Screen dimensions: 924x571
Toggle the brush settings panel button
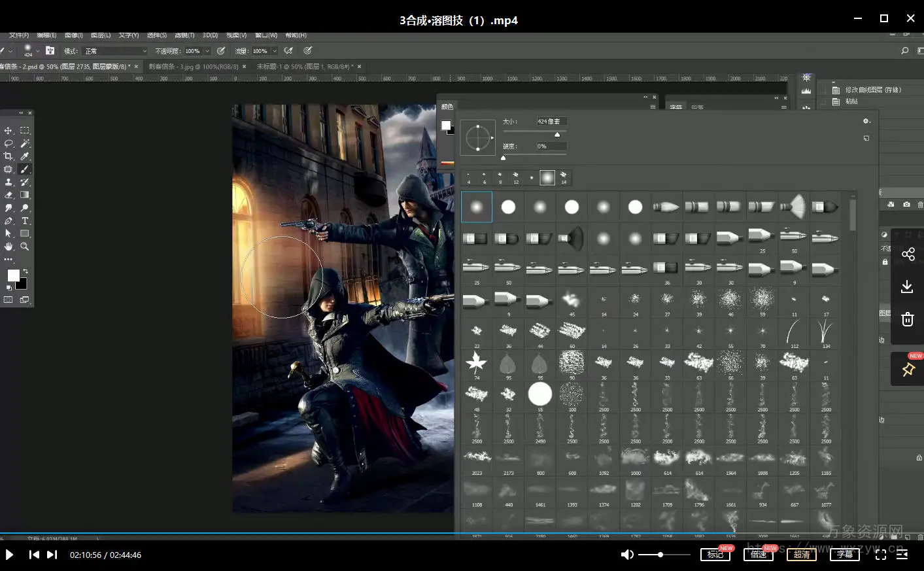[50, 50]
